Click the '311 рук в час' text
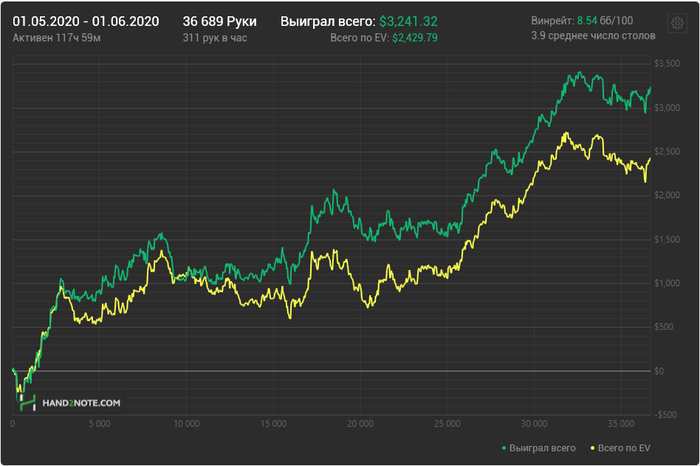 click(x=215, y=38)
